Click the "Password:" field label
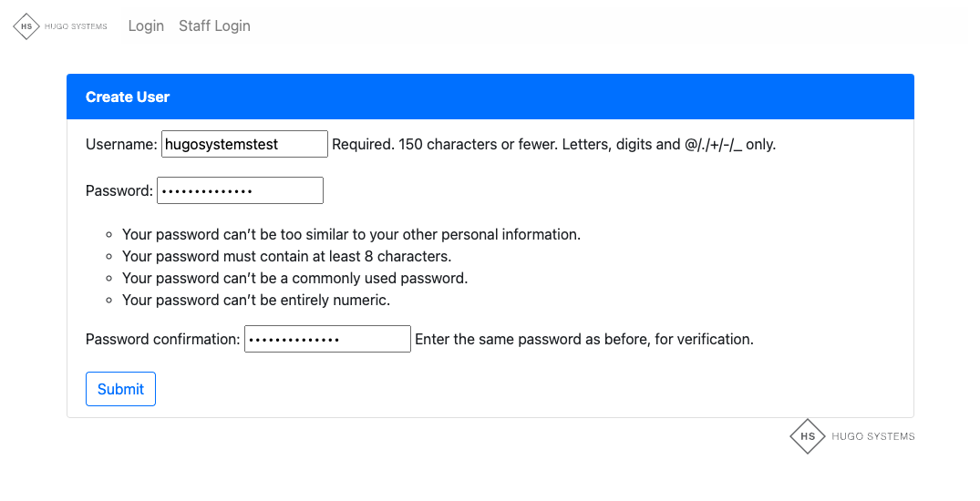 [119, 190]
